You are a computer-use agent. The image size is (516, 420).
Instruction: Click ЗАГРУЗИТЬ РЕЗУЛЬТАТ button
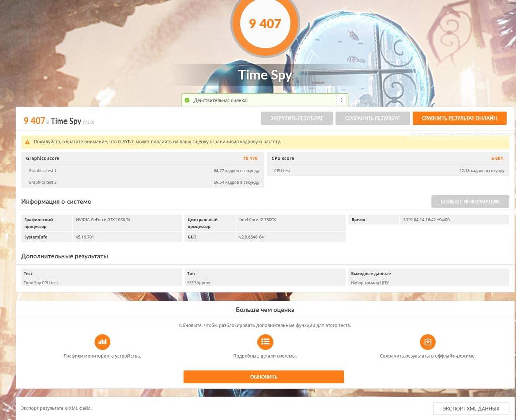point(296,118)
